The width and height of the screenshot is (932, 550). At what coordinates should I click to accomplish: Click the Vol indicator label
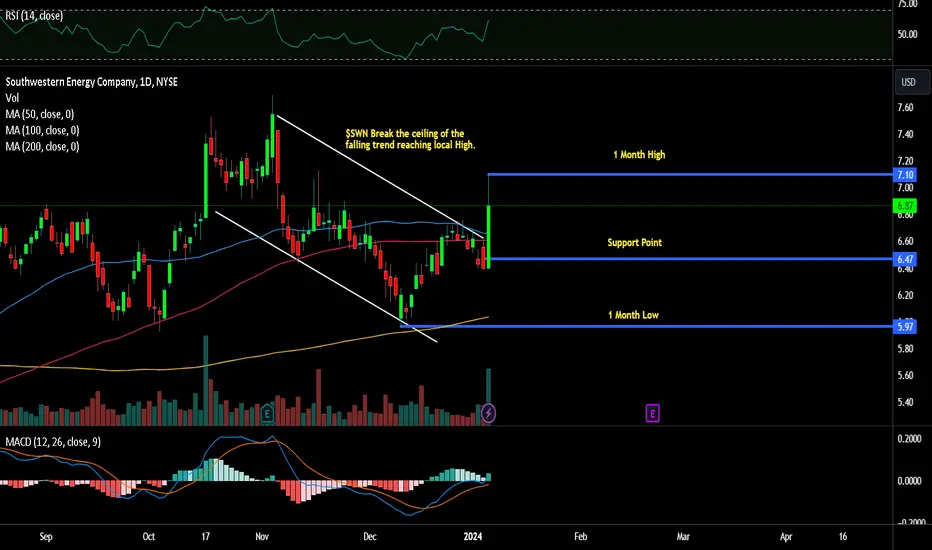pyautogui.click(x=12, y=98)
